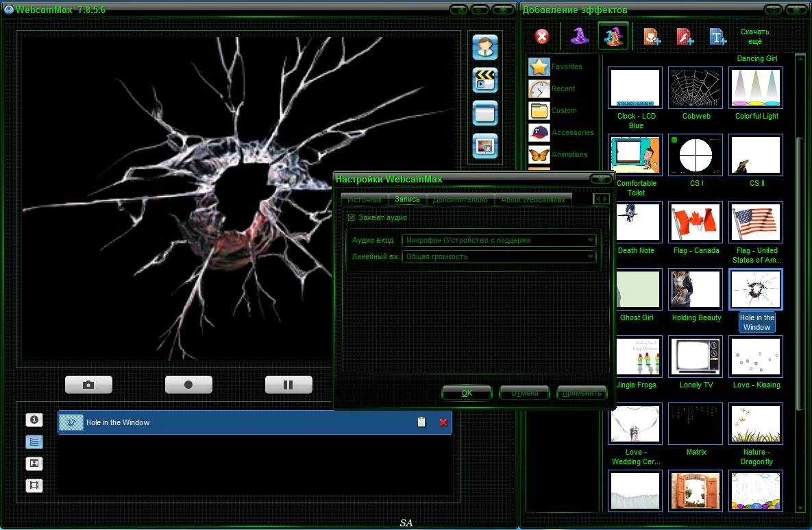812x530 pixels.
Task: Apply the Comfortable Toilet effect
Action: click(635, 155)
